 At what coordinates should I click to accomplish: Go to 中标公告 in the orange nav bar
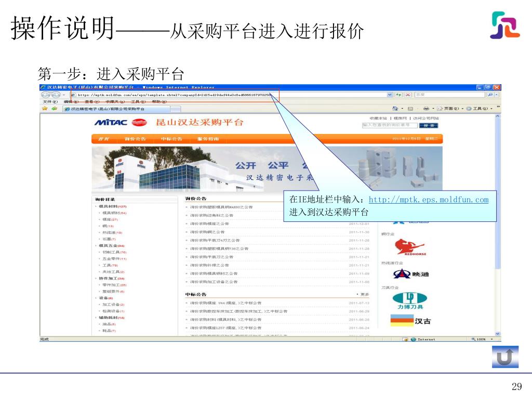171,139
